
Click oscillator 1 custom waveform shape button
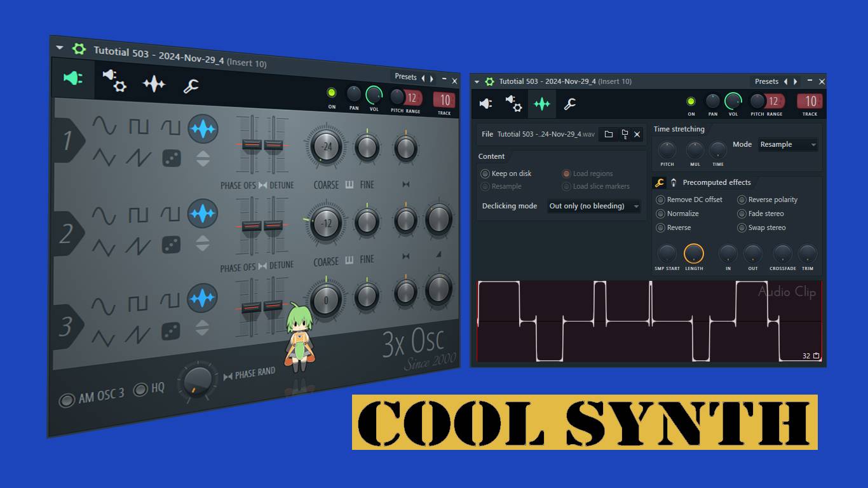[203, 130]
